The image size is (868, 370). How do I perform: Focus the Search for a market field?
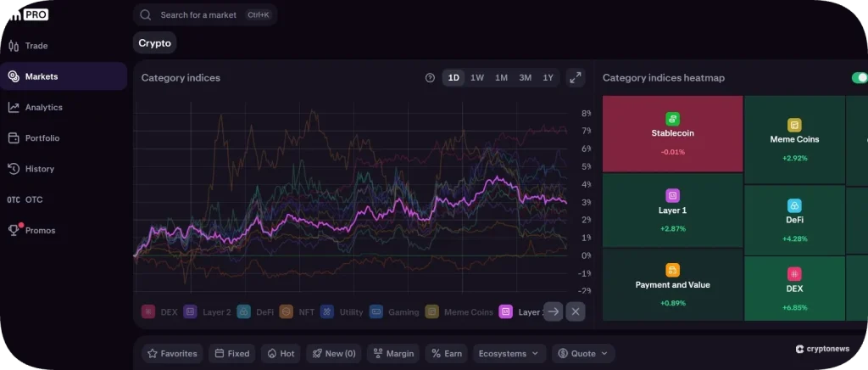(x=205, y=15)
